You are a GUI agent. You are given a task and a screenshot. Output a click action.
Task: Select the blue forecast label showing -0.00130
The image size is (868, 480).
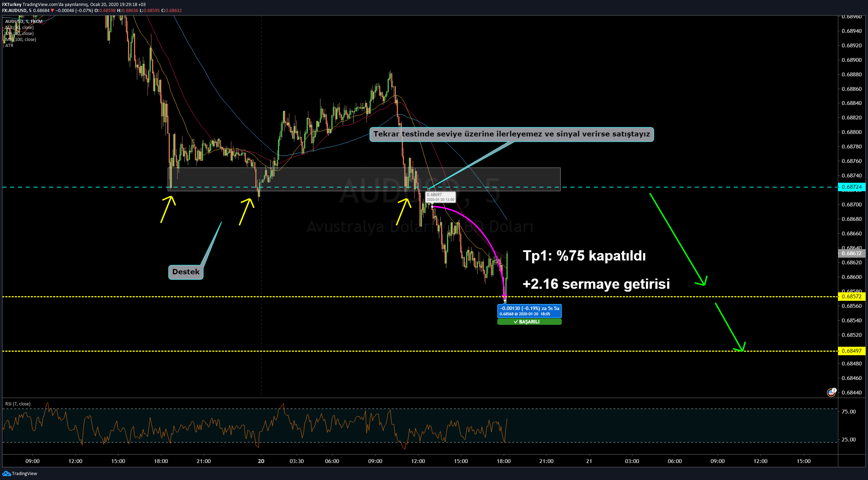tap(529, 311)
